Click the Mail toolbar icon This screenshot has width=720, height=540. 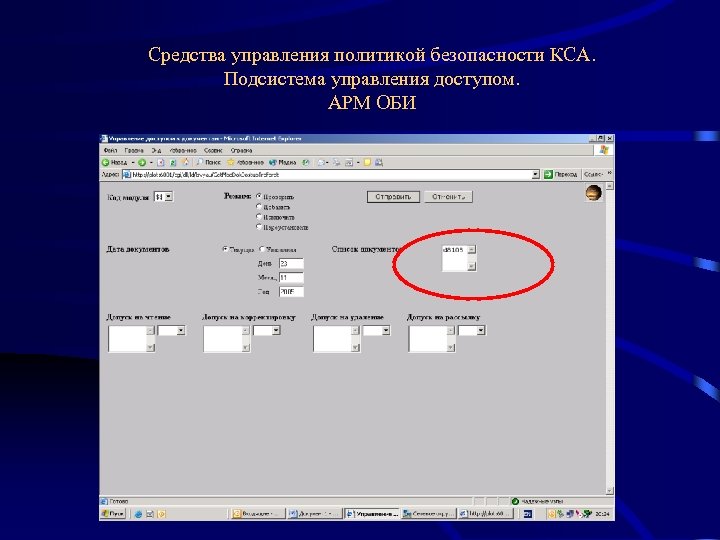321,162
